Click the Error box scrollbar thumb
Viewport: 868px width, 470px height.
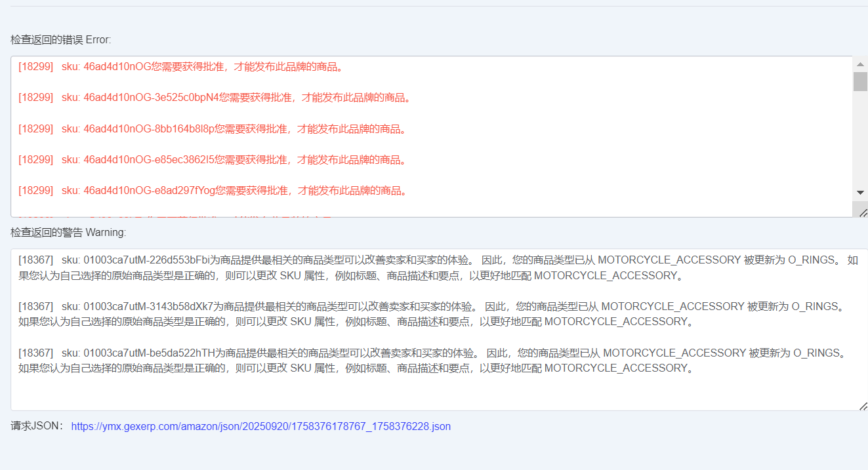click(860, 81)
